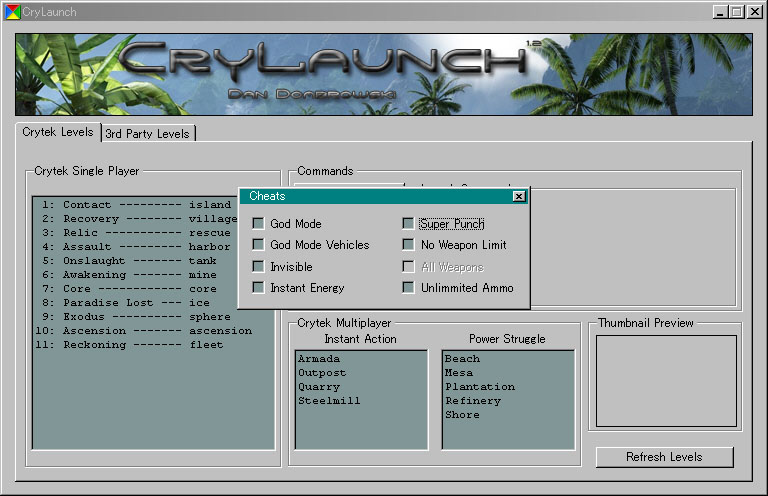Choose Quarry in Instant Action list
Image resolution: width=768 pixels, height=496 pixels.
point(361,387)
